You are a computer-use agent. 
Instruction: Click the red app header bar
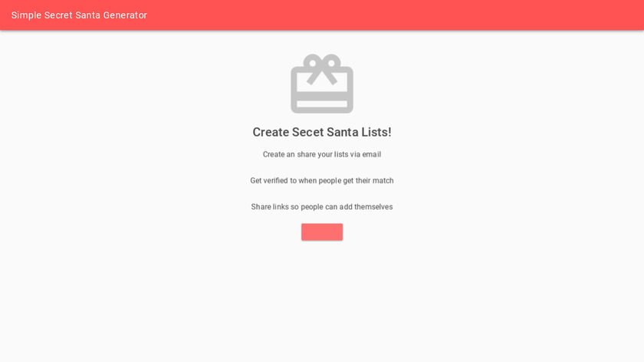coord(322,15)
